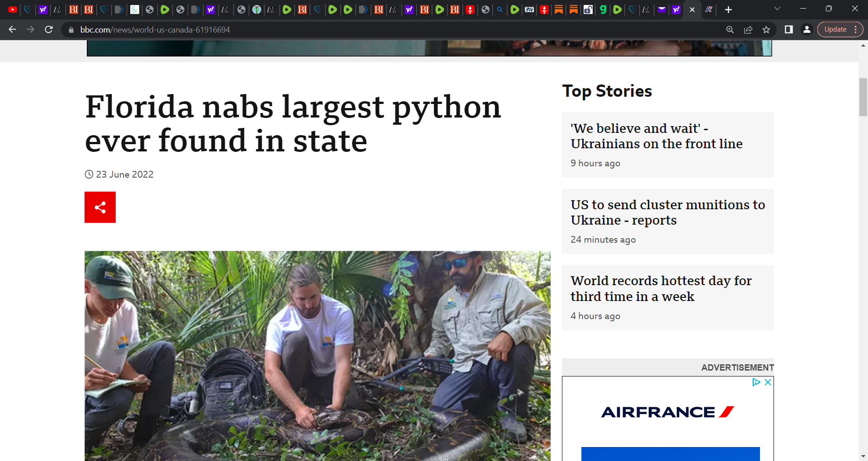Screen dimensions: 868x461
Task: Click the red share button under the date
Action: (x=100, y=207)
